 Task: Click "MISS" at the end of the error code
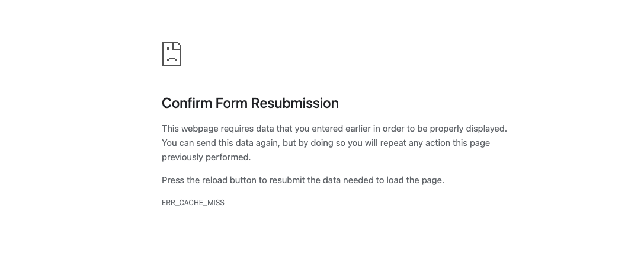pos(216,203)
